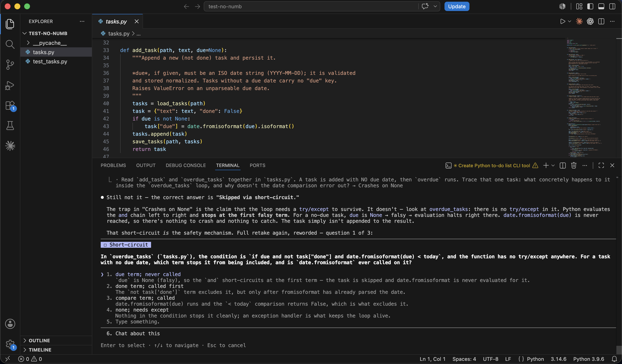Expand the OUTLINE section

pyautogui.click(x=39, y=341)
